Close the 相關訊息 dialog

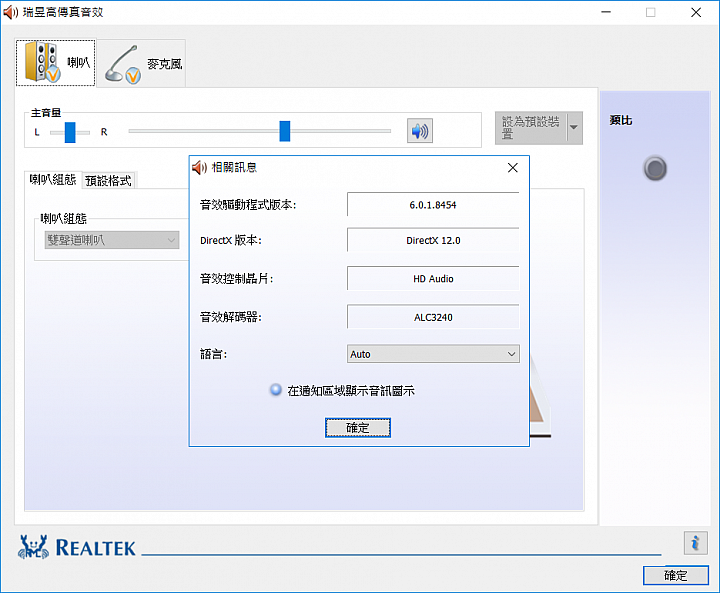(512, 168)
